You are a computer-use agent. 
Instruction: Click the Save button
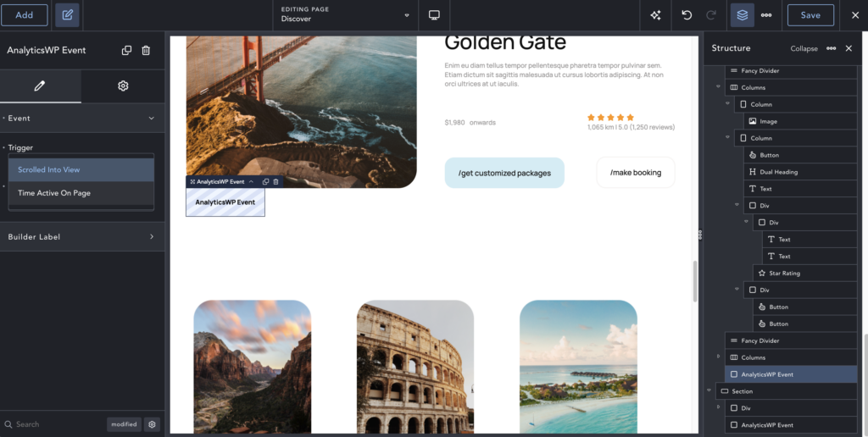[x=810, y=15]
